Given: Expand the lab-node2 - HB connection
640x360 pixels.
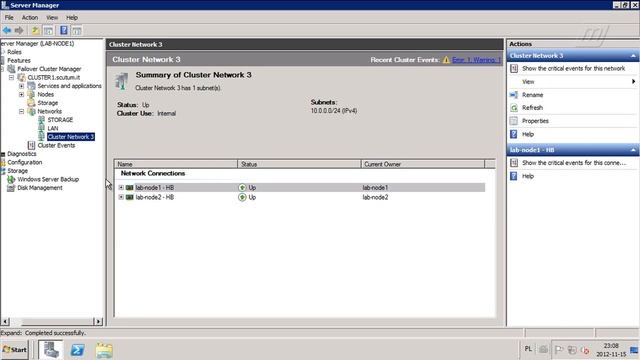Looking at the screenshot, I should (121, 197).
